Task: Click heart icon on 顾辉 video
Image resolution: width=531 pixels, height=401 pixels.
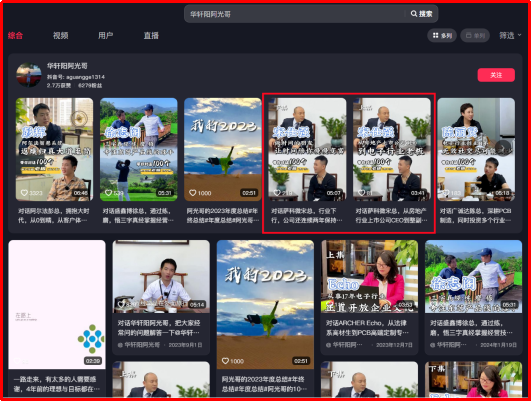Action: click(x=24, y=193)
